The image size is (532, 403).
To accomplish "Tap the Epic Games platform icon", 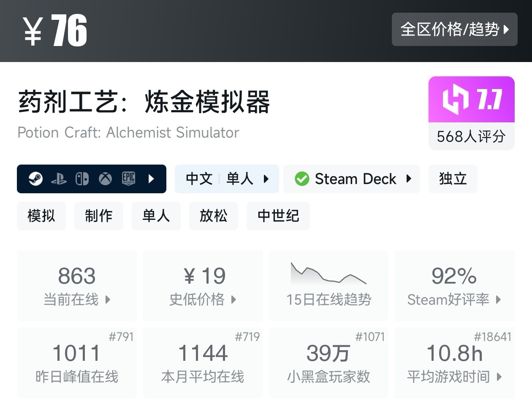I will [x=128, y=179].
